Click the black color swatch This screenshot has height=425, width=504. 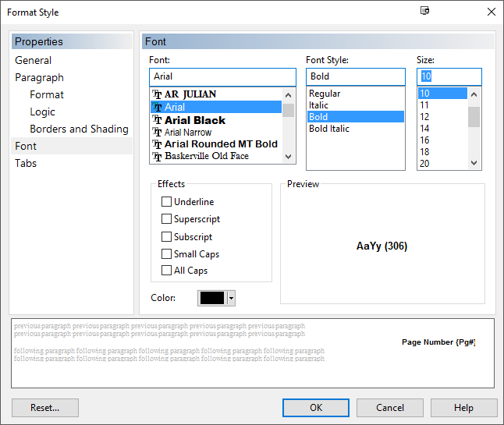click(211, 299)
